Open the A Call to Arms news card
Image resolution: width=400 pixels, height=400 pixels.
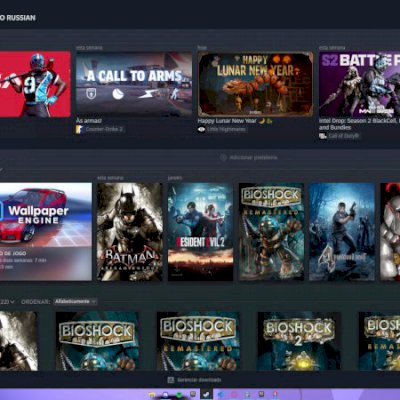pyautogui.click(x=134, y=84)
